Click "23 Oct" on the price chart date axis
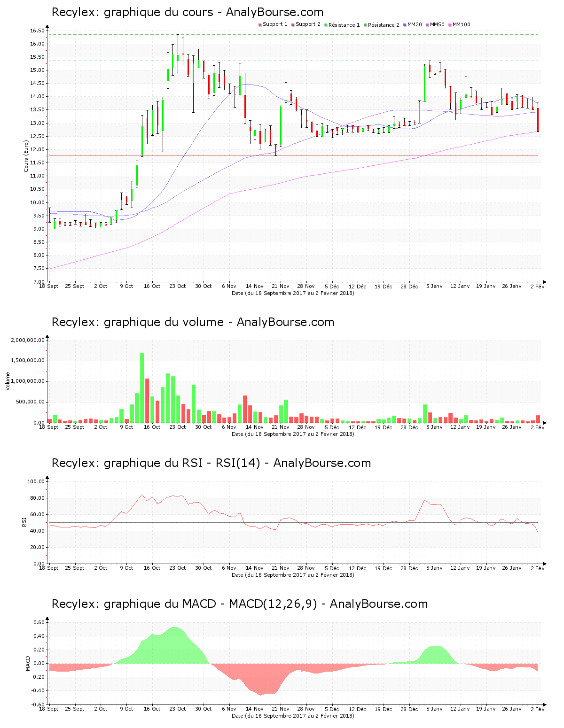The height and width of the screenshot is (728, 564). click(x=178, y=286)
